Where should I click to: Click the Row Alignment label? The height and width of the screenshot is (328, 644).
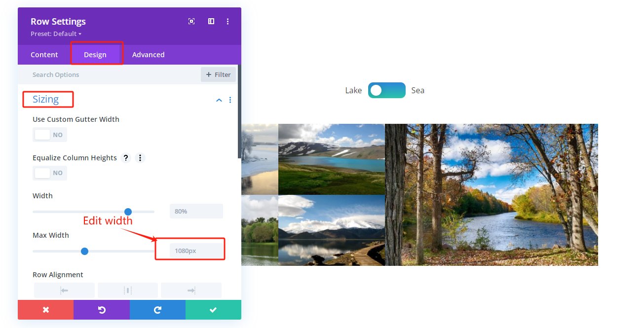click(x=58, y=275)
